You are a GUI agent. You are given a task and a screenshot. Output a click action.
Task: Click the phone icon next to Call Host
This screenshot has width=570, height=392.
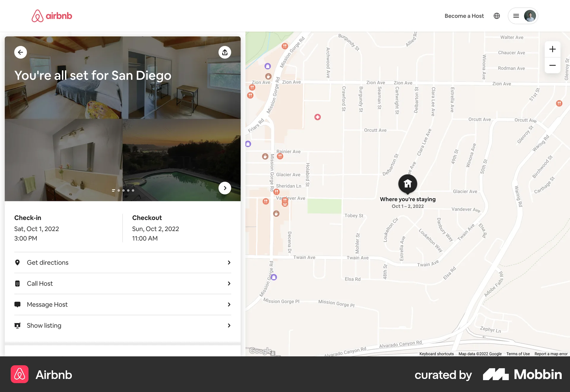pos(18,283)
